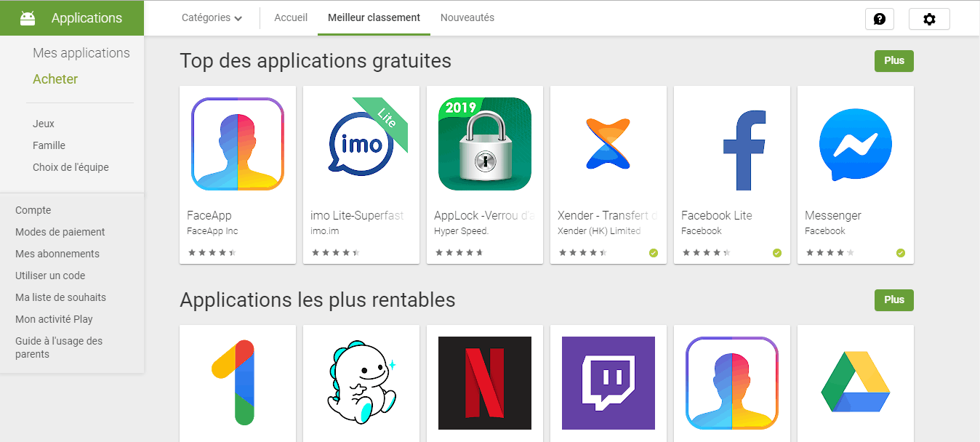This screenshot has width=980, height=442.
Task: Click Plus next to Top des applications gratuites
Action: (894, 61)
